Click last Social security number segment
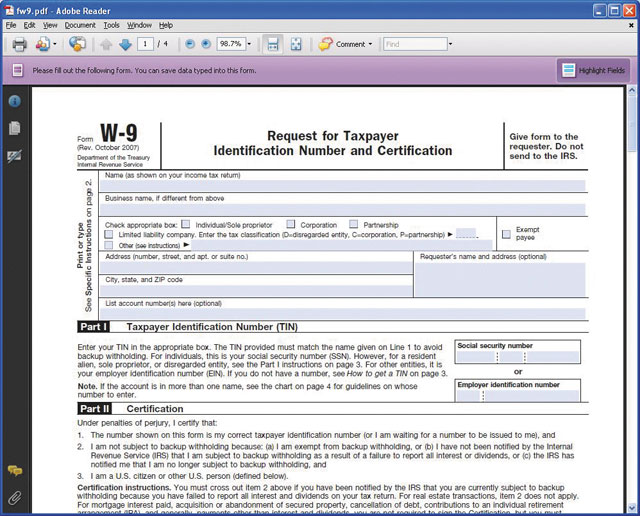The width and height of the screenshot is (640, 516). (x=553, y=357)
